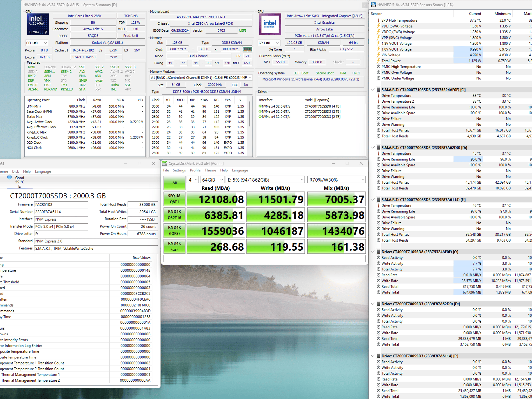Open the Memory Modules BANK 1 dropdown
This screenshot has height=399, width=532.
click(201, 78)
